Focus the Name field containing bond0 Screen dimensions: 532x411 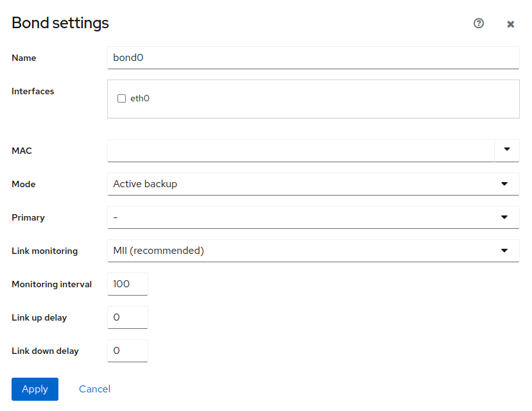coord(313,58)
